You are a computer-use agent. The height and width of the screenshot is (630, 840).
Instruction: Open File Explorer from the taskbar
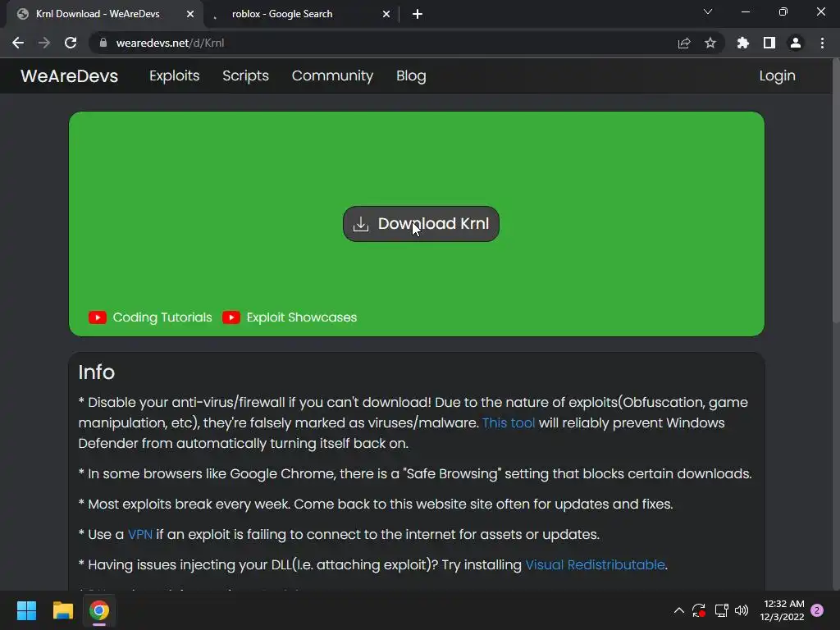point(62,610)
